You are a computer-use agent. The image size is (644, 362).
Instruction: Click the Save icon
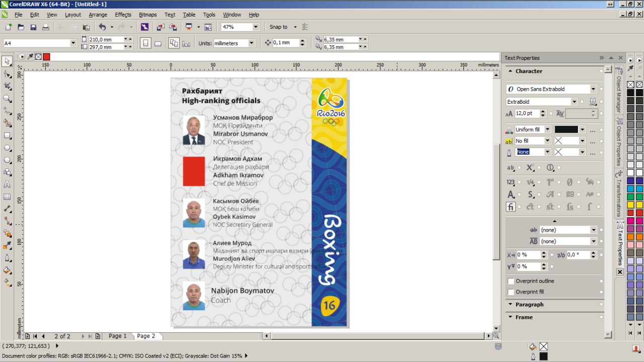[x=33, y=27]
